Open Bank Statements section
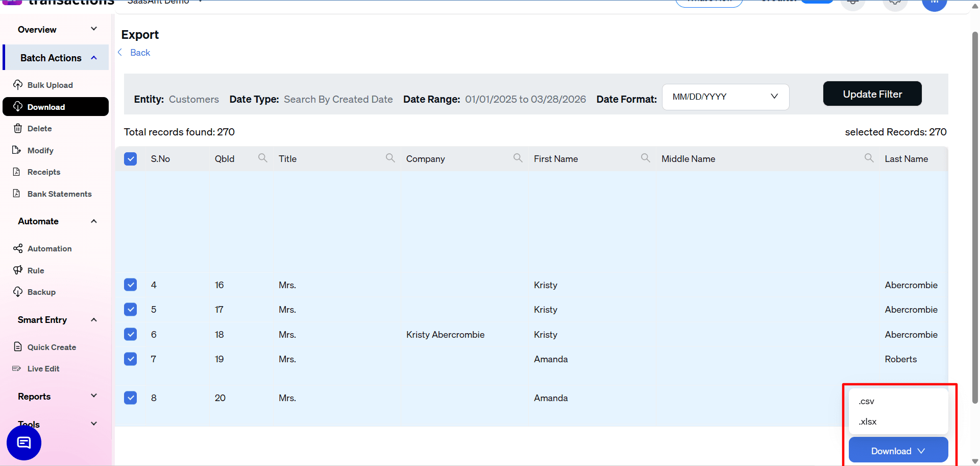980x466 pixels. [x=60, y=194]
